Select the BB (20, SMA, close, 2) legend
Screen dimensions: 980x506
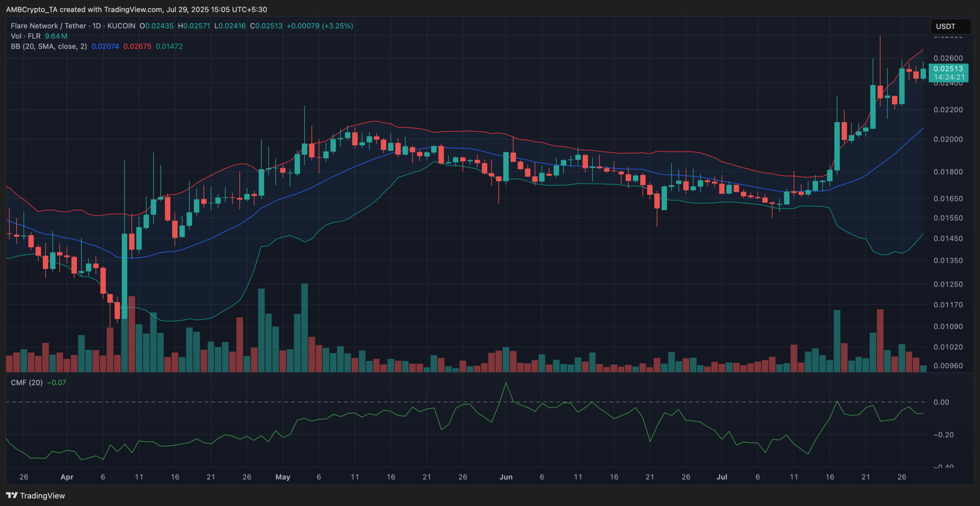tap(49, 46)
